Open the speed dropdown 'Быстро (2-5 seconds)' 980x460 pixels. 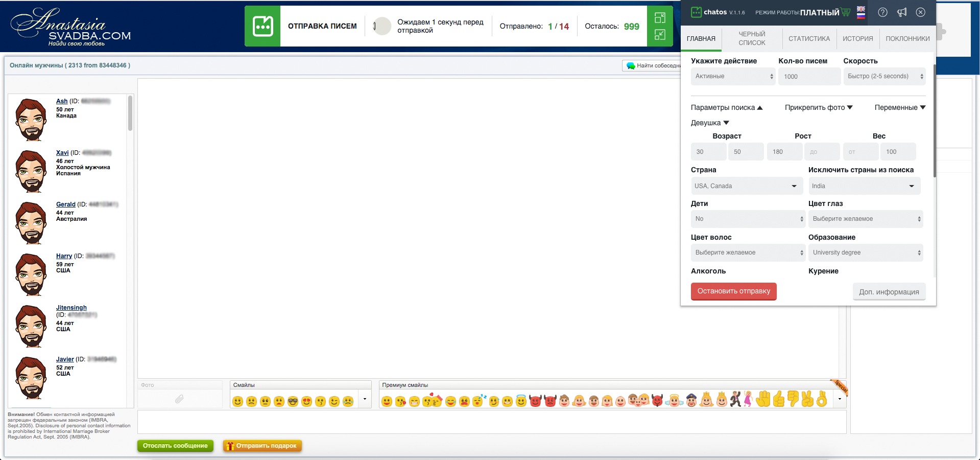click(885, 76)
